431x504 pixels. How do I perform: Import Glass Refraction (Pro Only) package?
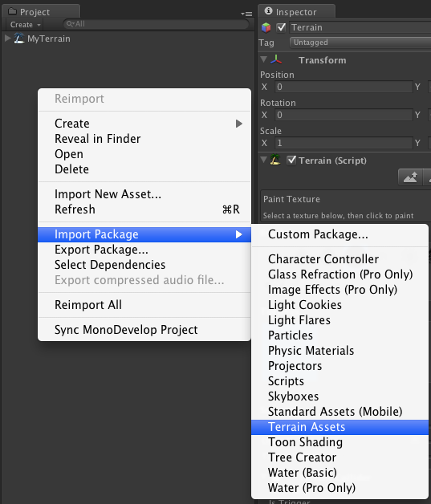pyautogui.click(x=340, y=274)
